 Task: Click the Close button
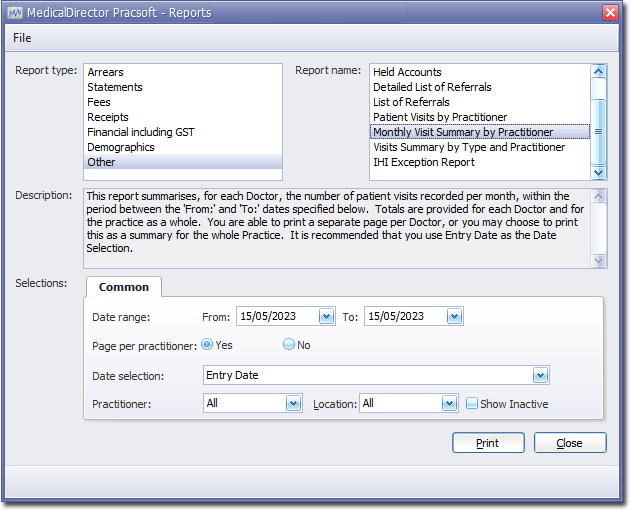570,443
